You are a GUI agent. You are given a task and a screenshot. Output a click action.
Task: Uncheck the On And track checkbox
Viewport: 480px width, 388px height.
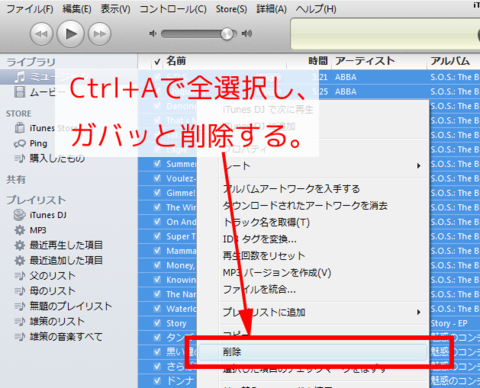(x=157, y=222)
